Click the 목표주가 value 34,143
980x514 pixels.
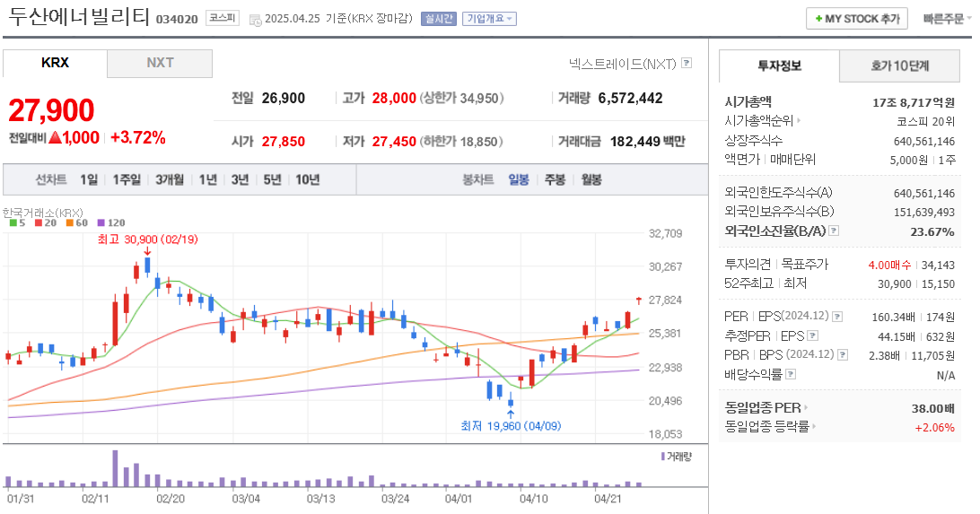pyautogui.click(x=938, y=266)
